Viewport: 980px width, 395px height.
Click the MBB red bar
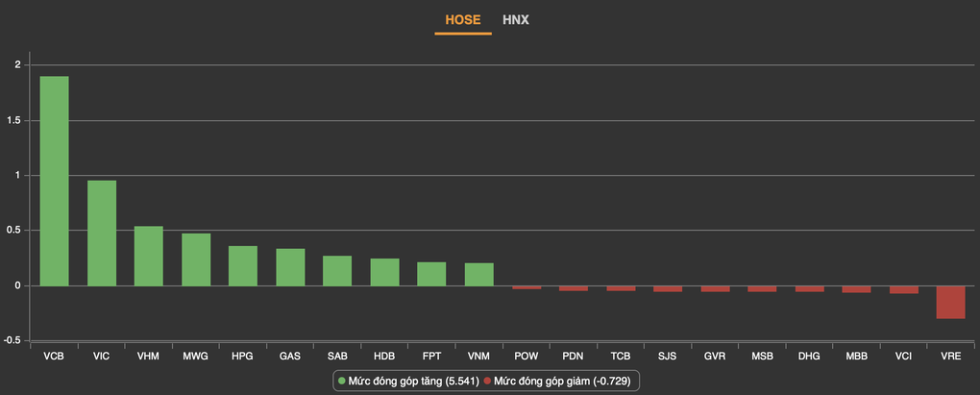click(856, 289)
